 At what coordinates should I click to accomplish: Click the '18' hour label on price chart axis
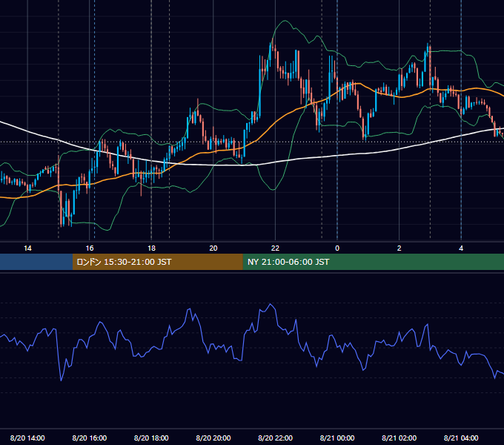coord(151,248)
